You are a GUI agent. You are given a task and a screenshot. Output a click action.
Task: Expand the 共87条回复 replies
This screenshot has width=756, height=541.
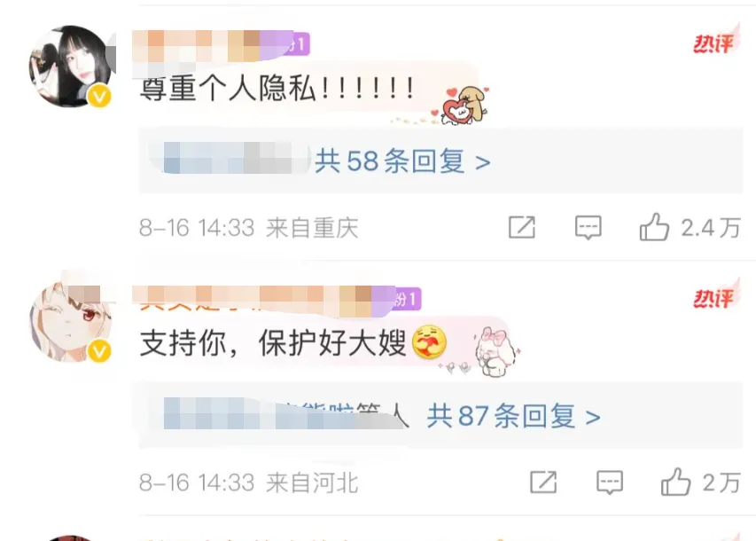click(513, 416)
